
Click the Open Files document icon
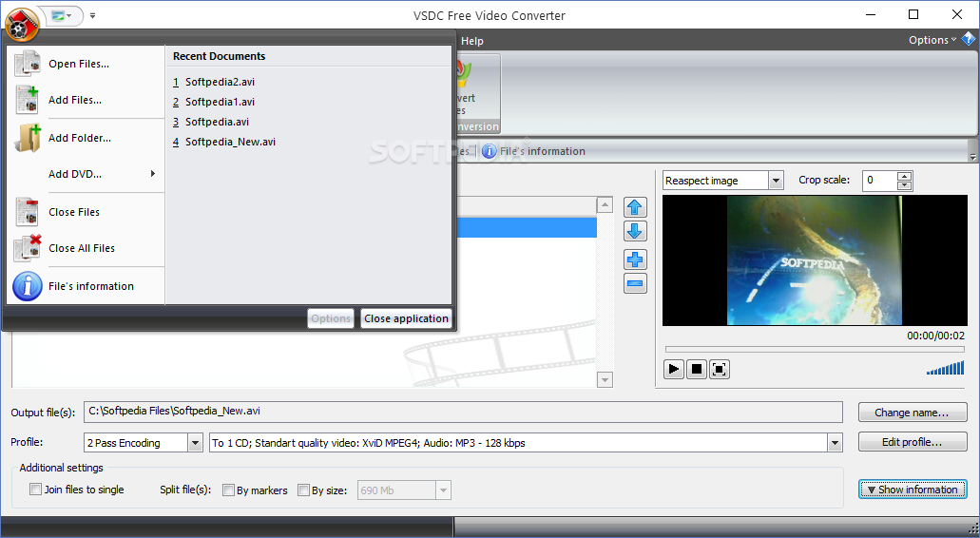(x=28, y=64)
